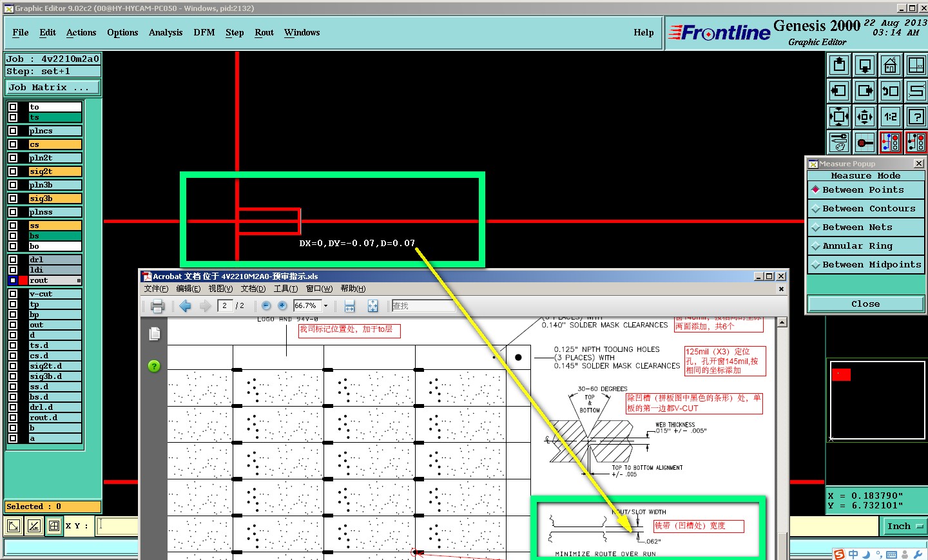Click the Windows menu
This screenshot has height=560, width=928.
(x=302, y=33)
